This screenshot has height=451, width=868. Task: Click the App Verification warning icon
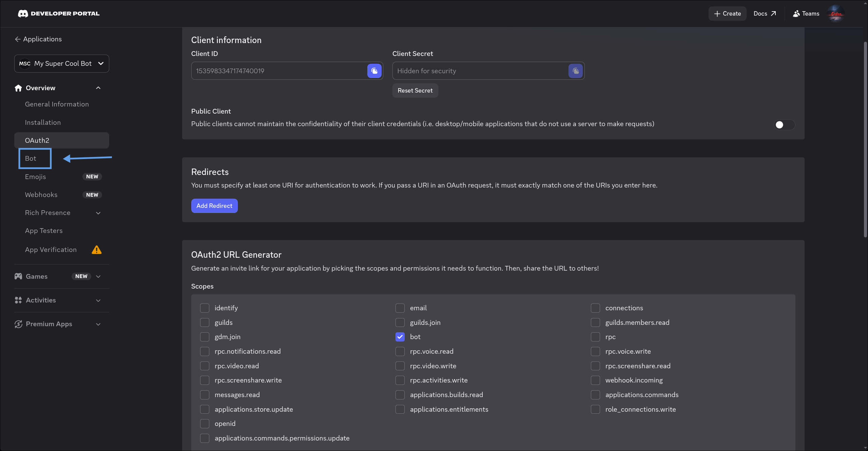point(97,250)
